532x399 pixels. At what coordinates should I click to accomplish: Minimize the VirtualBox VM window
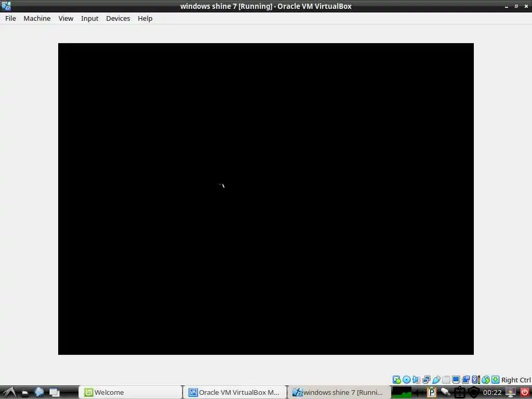(x=507, y=6)
